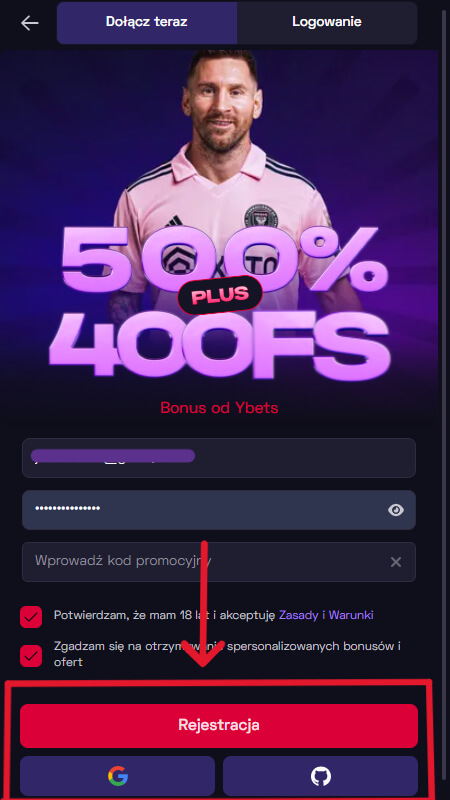Click the adidas logo on the pink jersey
Viewport: 450px width, 800px height.
(175, 220)
